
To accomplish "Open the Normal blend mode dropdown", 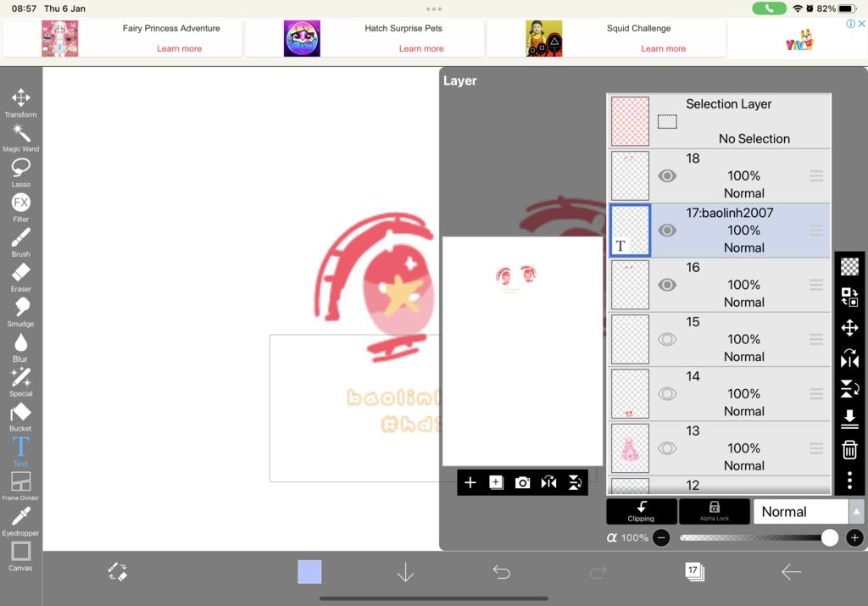I will 800,511.
